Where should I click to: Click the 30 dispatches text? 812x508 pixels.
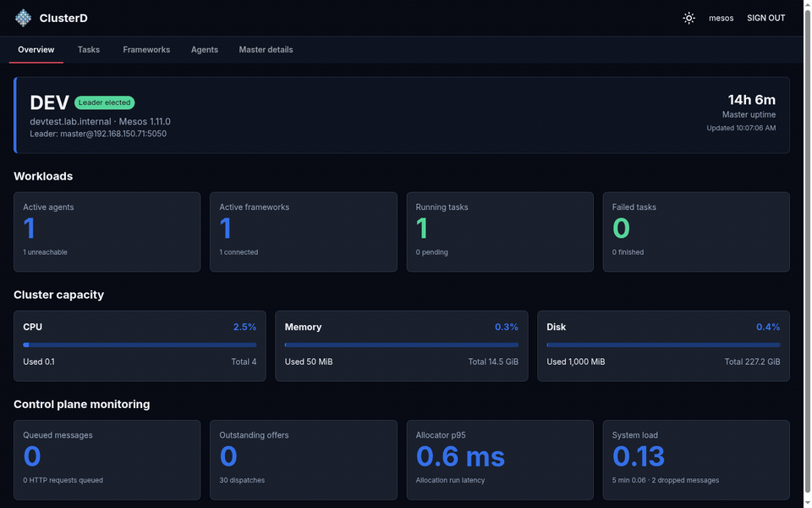[x=242, y=481]
